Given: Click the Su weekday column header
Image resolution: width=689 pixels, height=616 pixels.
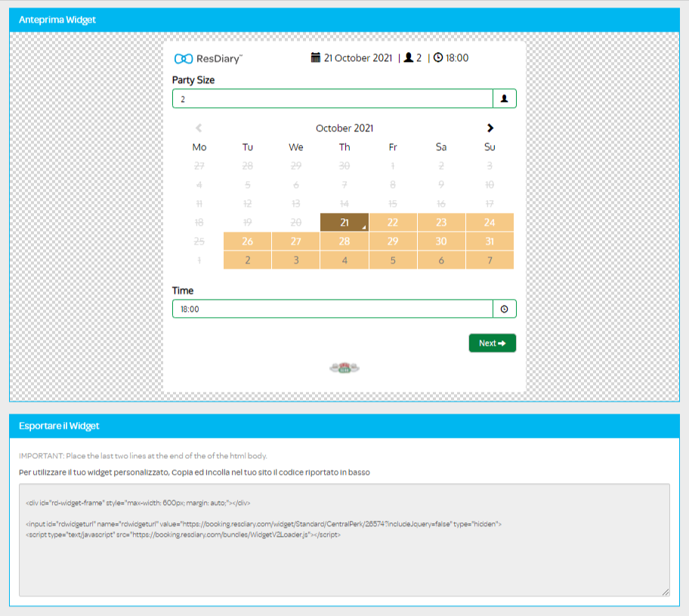Looking at the screenshot, I should pyautogui.click(x=490, y=147).
